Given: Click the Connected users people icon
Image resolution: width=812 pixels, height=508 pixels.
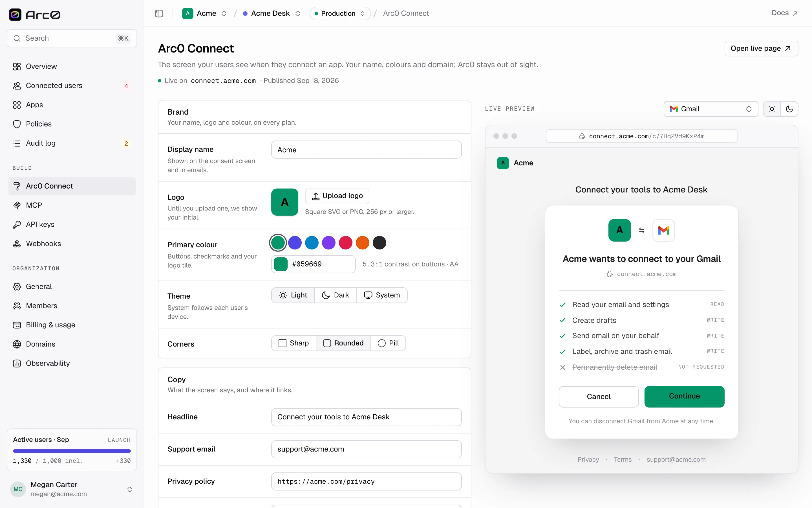Looking at the screenshot, I should (x=17, y=86).
